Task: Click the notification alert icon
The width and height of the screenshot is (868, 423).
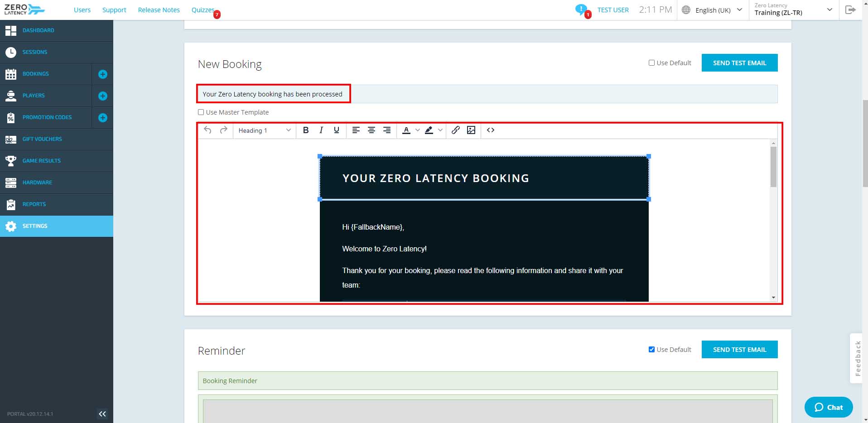Action: (581, 10)
